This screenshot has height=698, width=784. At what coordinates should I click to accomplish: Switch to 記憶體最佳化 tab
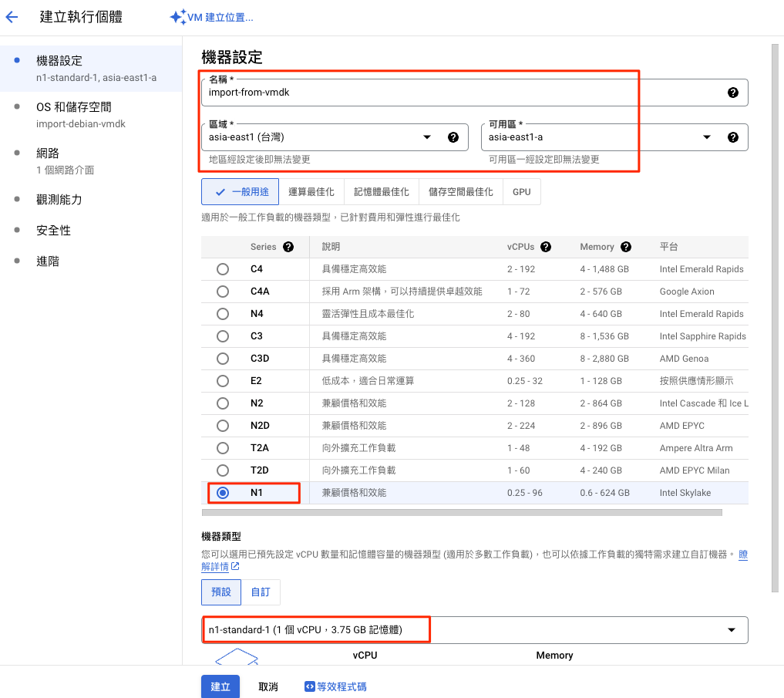(x=382, y=191)
